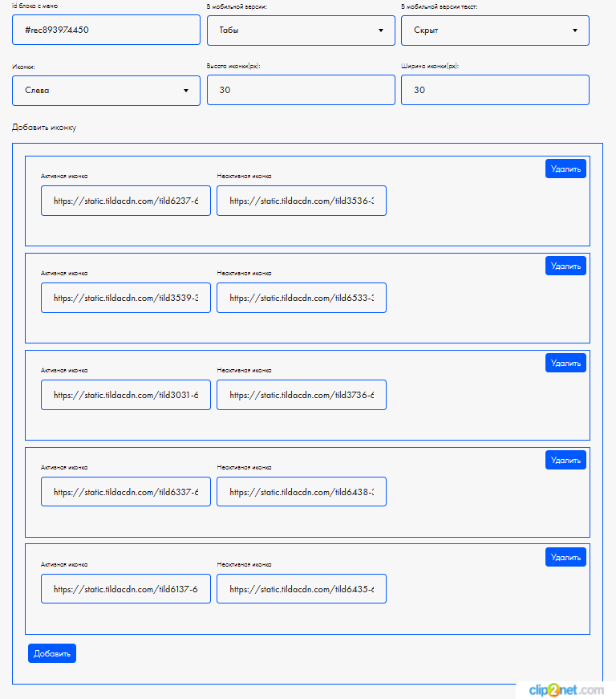Screen dimensions: 616x699
Task: Delete the fourth icon entry with Удалить
Action: click(x=565, y=460)
